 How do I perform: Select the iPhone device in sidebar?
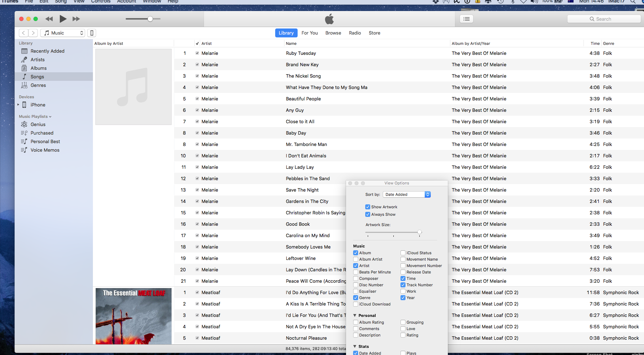[x=38, y=105]
